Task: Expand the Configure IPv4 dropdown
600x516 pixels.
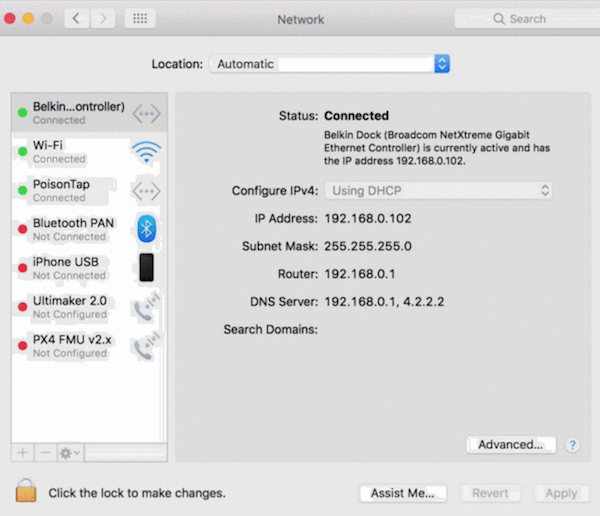Action: pos(439,190)
